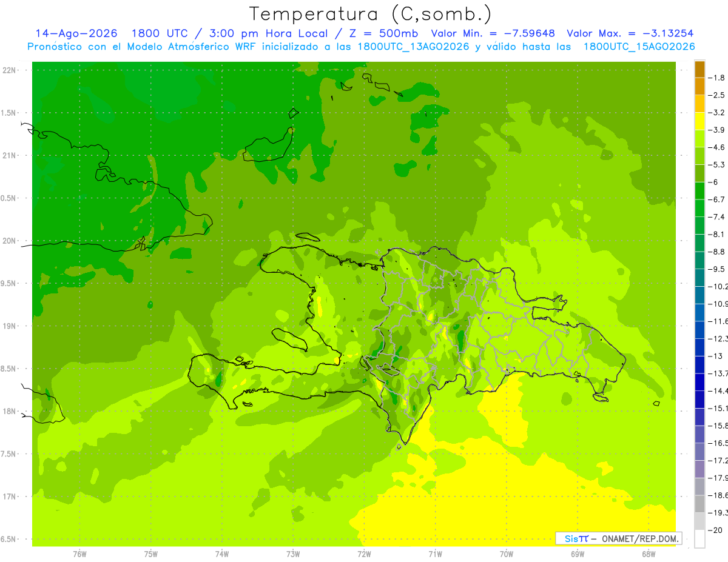The image size is (728, 562).
Task: Click the "-8.1" colorbar label
Action: (x=716, y=234)
